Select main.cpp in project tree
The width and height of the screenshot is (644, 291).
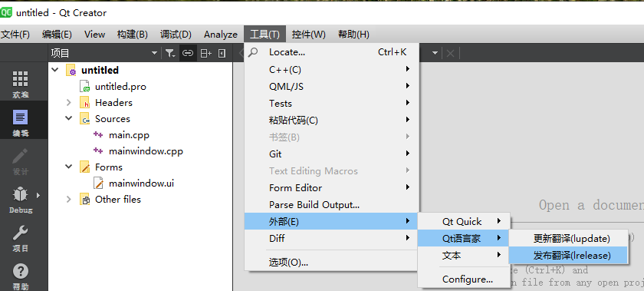[129, 135]
